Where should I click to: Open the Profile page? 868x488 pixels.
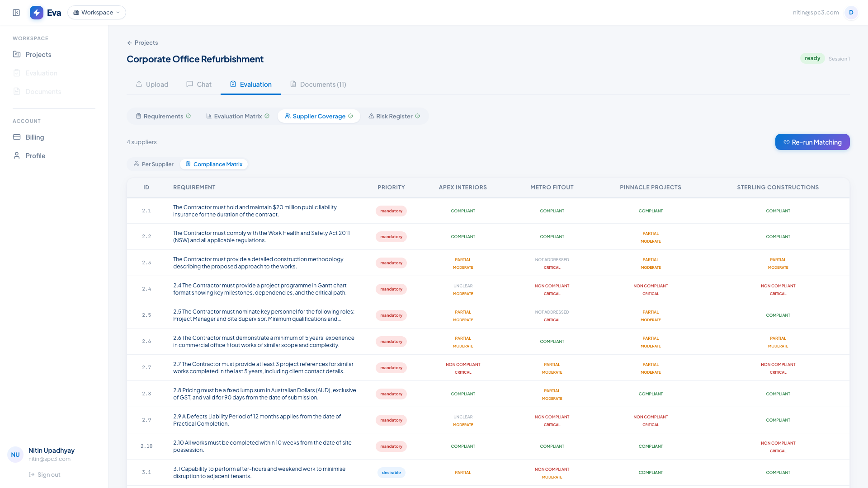pyautogui.click(x=35, y=156)
